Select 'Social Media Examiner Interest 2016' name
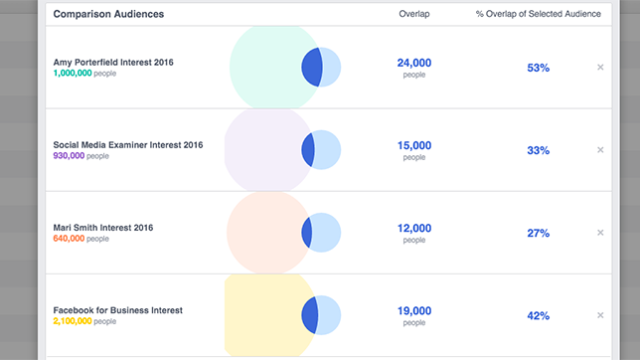The image size is (640, 360). pos(128,145)
